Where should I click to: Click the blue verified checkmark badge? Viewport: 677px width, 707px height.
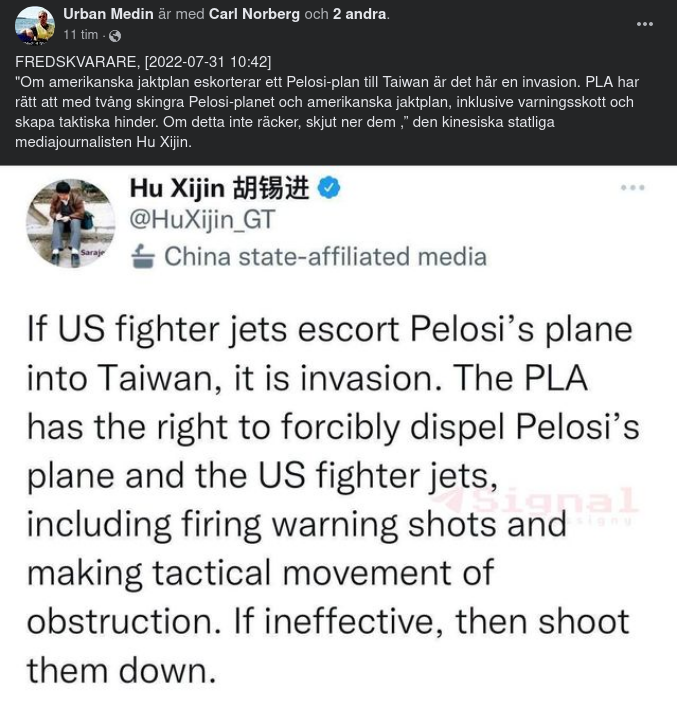tap(329, 188)
